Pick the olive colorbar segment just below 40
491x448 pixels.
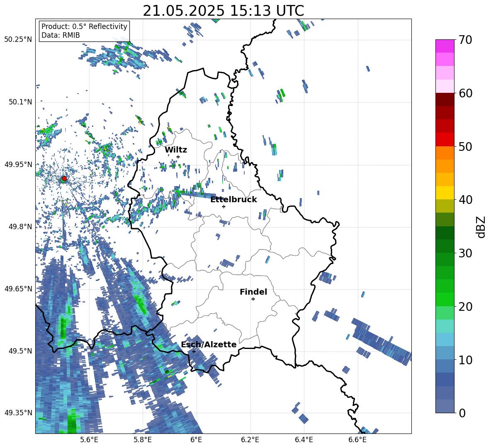[445, 206]
